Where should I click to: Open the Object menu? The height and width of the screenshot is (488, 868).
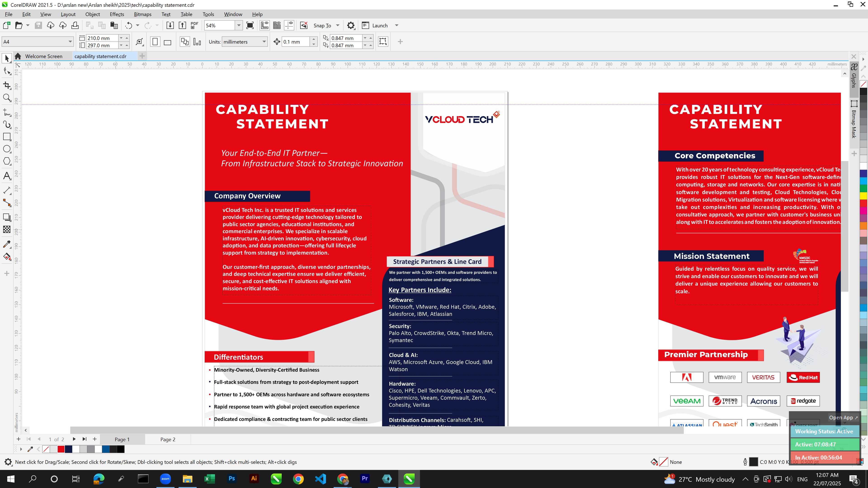pyautogui.click(x=92, y=14)
